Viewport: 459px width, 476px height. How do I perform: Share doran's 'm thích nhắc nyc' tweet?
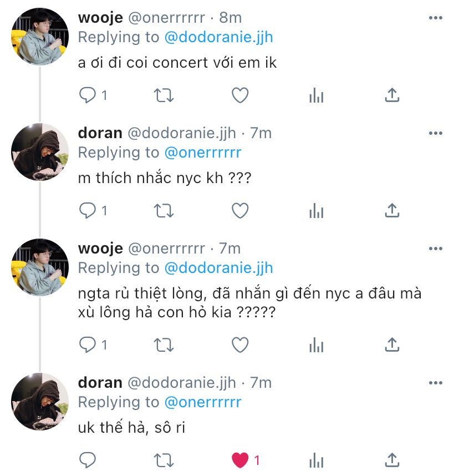pos(392,210)
